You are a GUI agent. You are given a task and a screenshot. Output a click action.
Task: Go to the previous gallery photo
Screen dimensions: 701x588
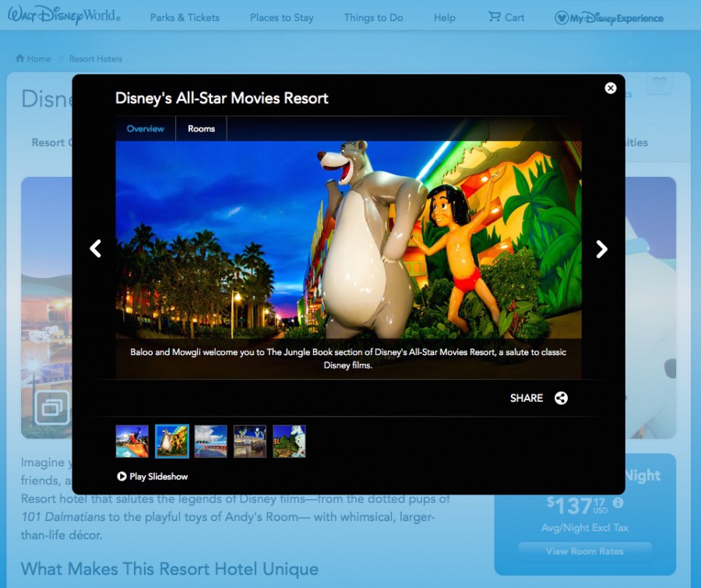click(x=95, y=248)
